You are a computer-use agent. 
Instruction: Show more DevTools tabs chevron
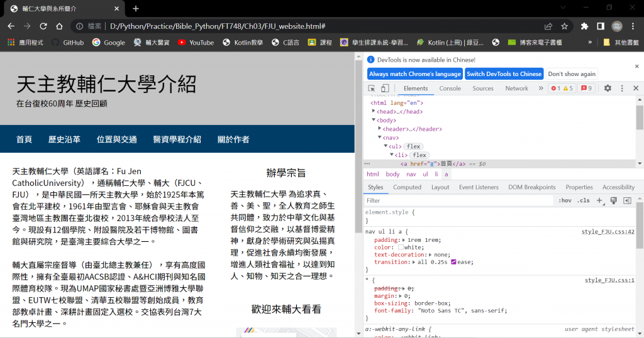541,88
